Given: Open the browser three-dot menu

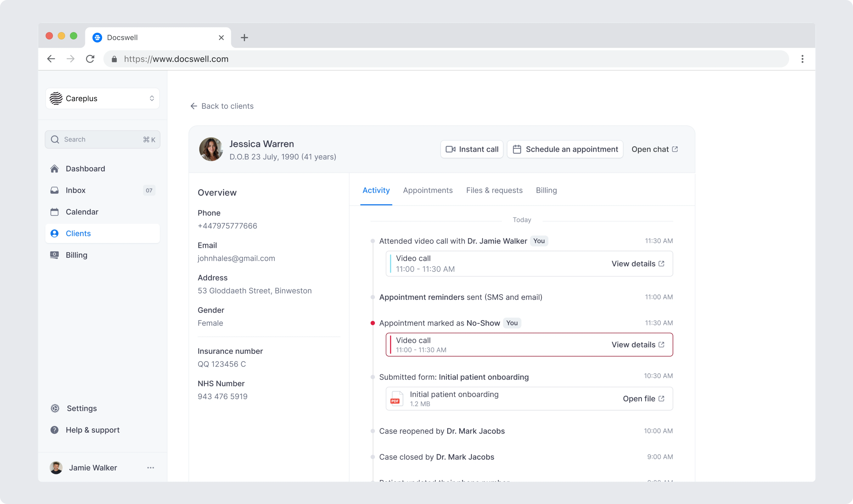Looking at the screenshot, I should 802,59.
